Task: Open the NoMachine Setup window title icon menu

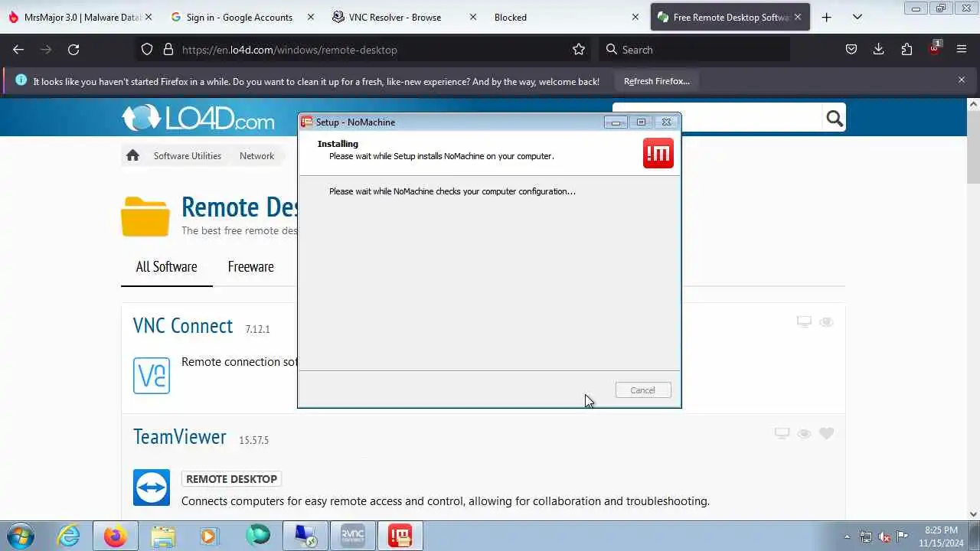Action: click(307, 122)
